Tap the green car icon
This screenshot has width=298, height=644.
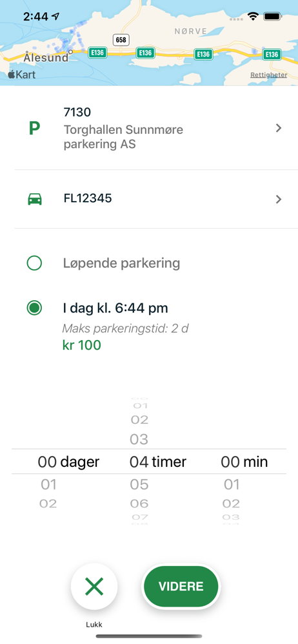pos(35,199)
